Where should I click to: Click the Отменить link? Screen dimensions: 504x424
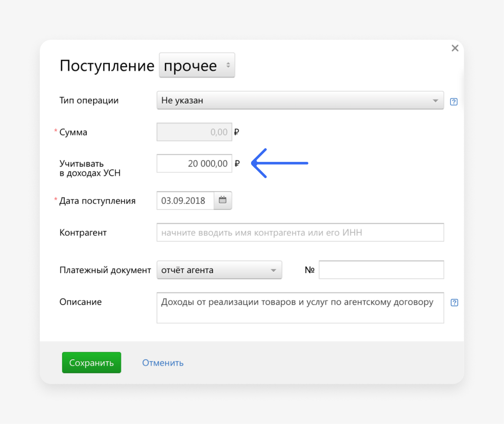(x=162, y=362)
